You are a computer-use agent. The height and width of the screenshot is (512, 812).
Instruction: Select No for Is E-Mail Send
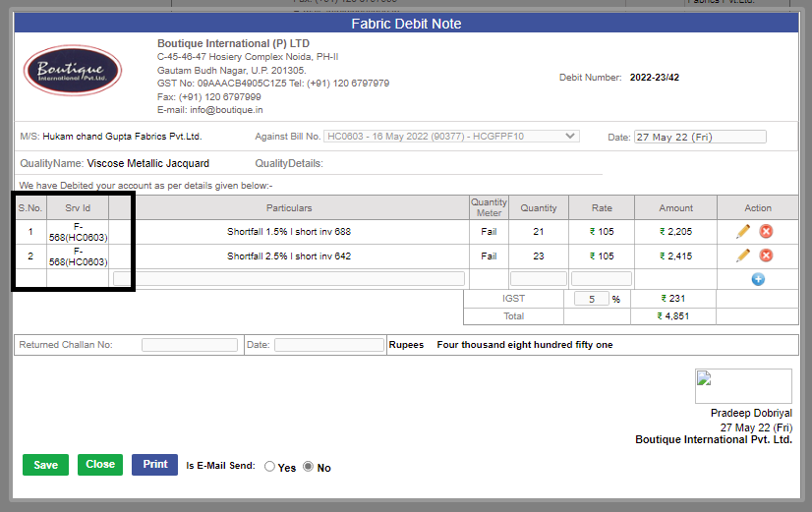[308, 467]
